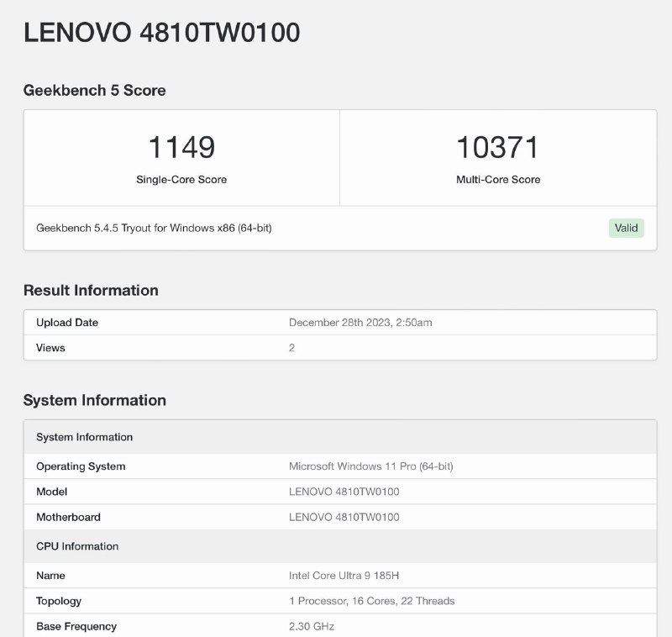Click the Intel Core Ultra 9 185H value
This screenshot has height=637, width=672.
click(x=344, y=576)
